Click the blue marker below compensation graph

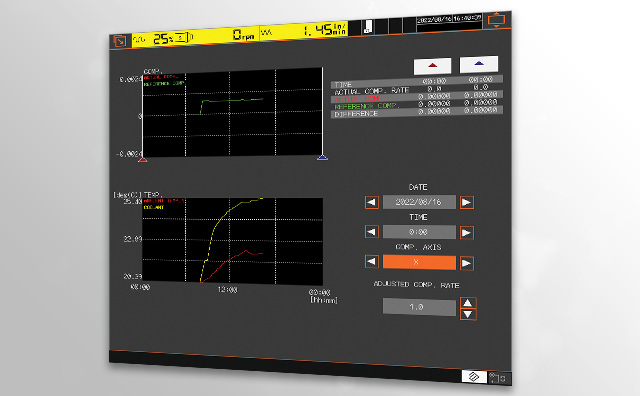(322, 157)
